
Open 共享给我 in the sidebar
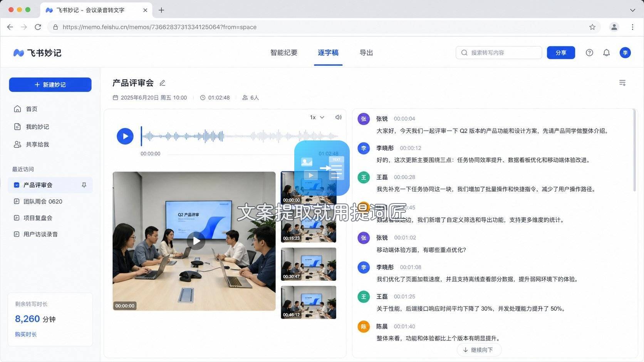[x=32, y=144]
